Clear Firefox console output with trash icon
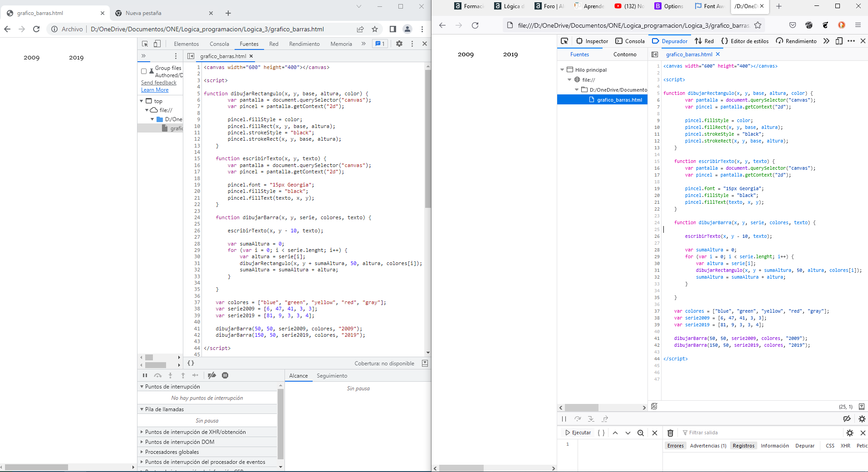The height and width of the screenshot is (472, 868). tap(670, 433)
